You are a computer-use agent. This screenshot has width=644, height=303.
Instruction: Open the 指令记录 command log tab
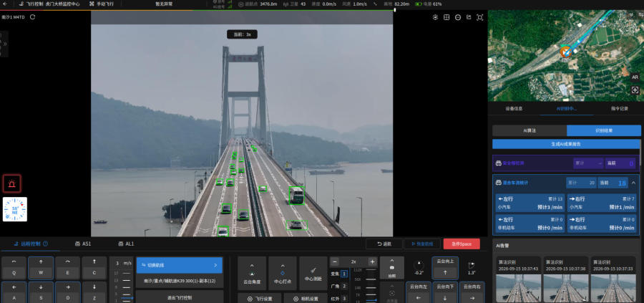(620, 109)
